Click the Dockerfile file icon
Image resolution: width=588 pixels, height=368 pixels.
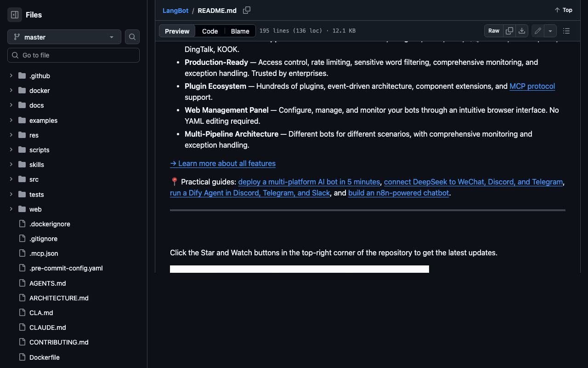point(22,357)
